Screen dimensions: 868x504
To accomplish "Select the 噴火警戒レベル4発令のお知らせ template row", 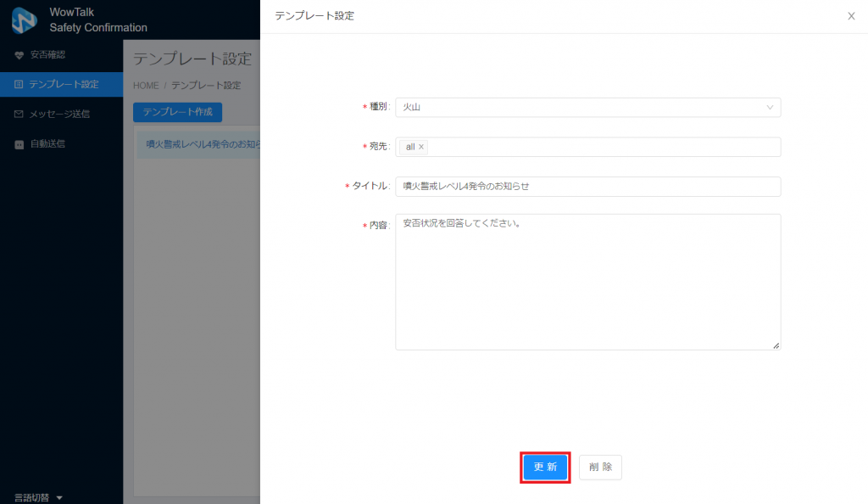I will pos(198,144).
